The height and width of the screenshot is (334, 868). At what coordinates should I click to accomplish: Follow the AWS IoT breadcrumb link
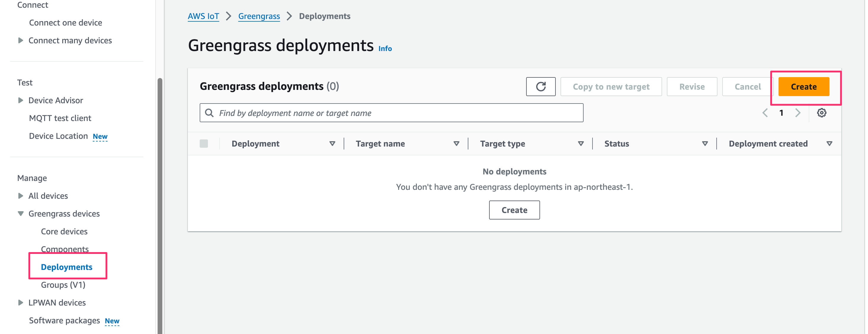point(203,16)
